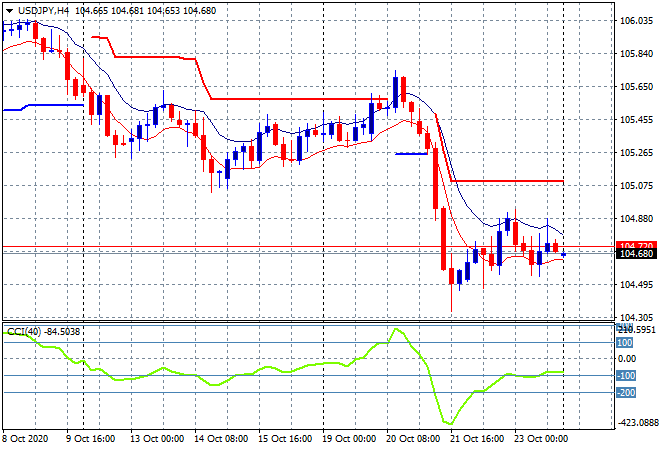
Task: Click the thick red resistance line near 105.075
Action: tap(507, 181)
